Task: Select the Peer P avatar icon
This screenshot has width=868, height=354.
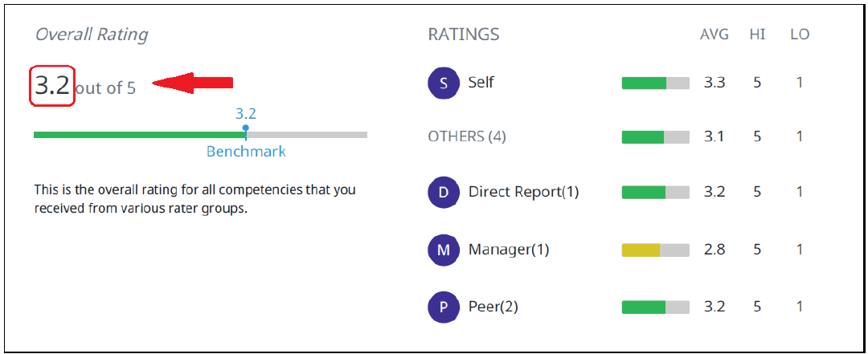Action: coord(444,307)
